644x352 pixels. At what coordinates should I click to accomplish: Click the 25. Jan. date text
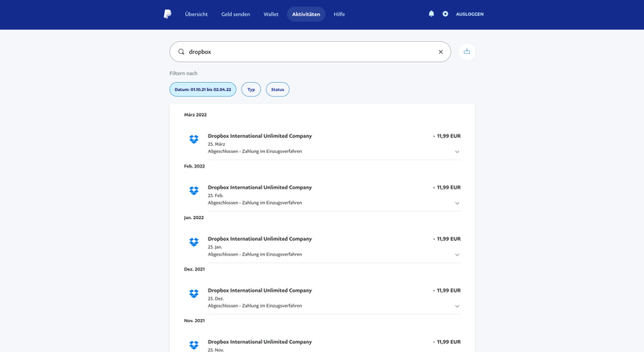[x=215, y=247]
